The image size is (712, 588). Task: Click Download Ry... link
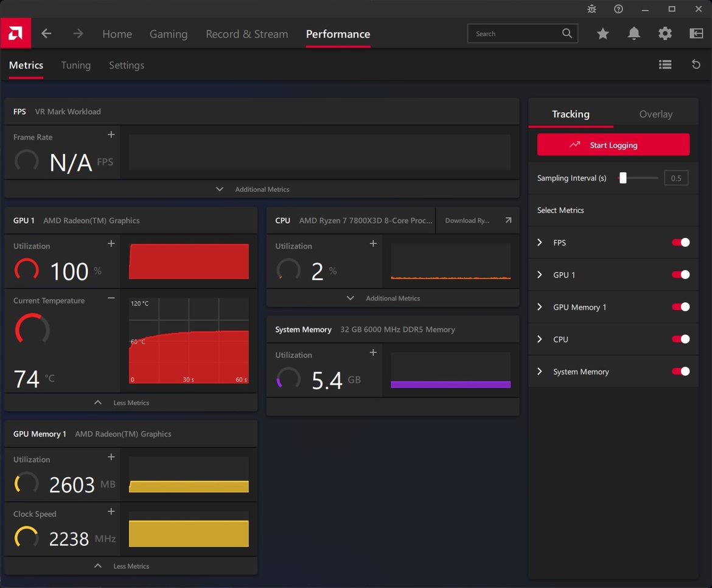(467, 221)
